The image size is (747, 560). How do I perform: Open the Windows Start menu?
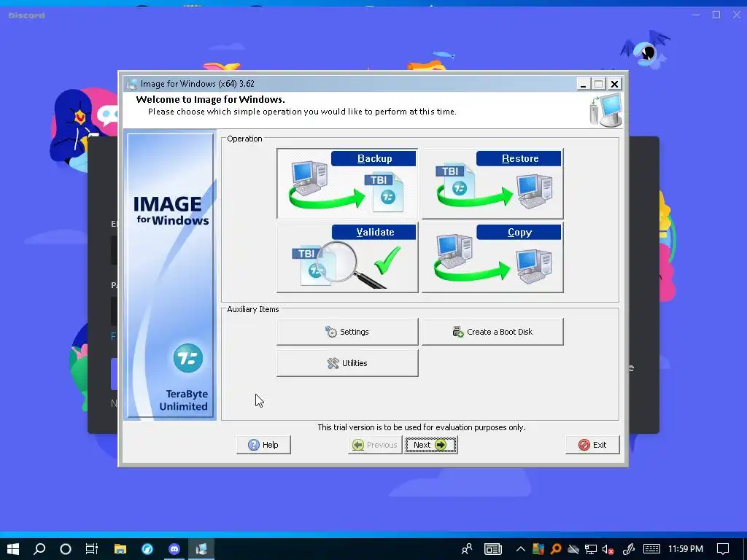tap(13, 549)
